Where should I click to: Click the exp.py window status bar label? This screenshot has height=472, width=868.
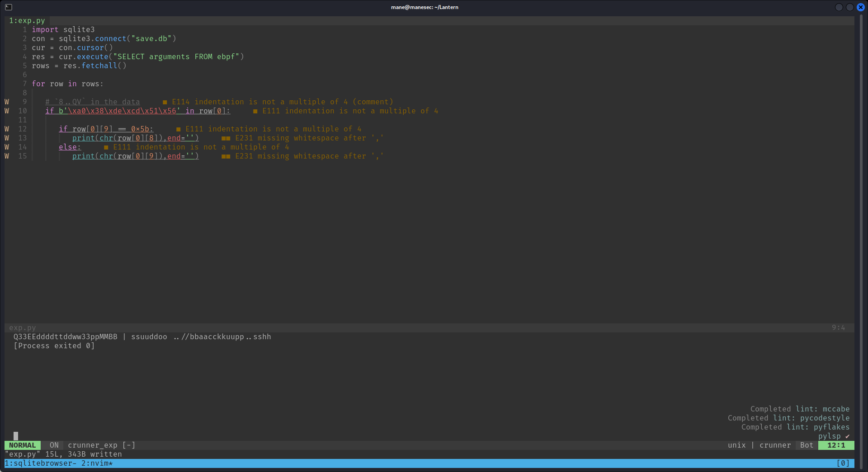[23, 328]
